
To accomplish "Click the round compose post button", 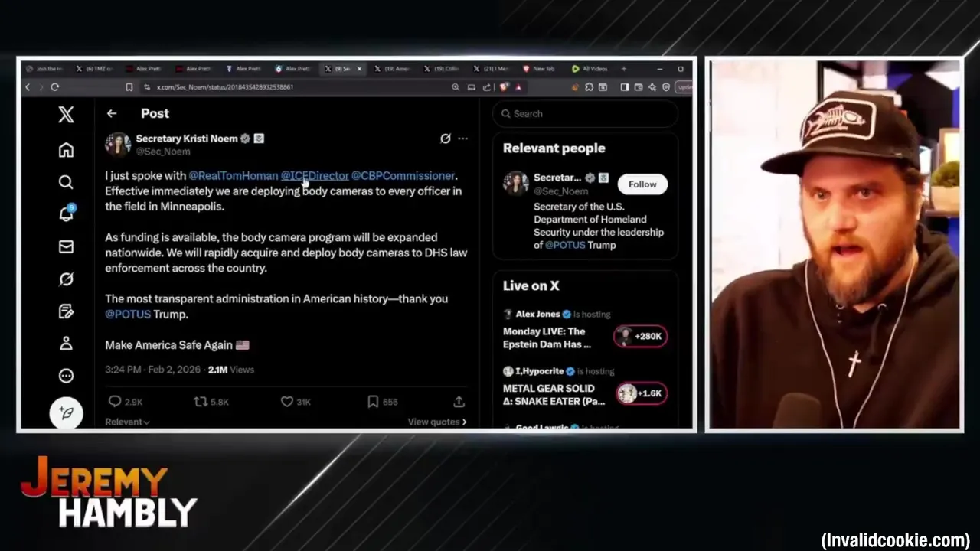I will 67,413.
